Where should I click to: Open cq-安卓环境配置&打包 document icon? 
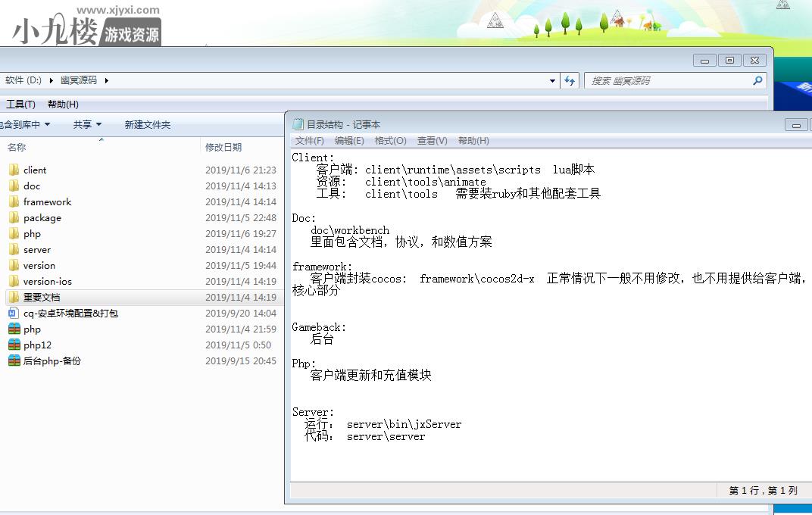click(x=14, y=313)
